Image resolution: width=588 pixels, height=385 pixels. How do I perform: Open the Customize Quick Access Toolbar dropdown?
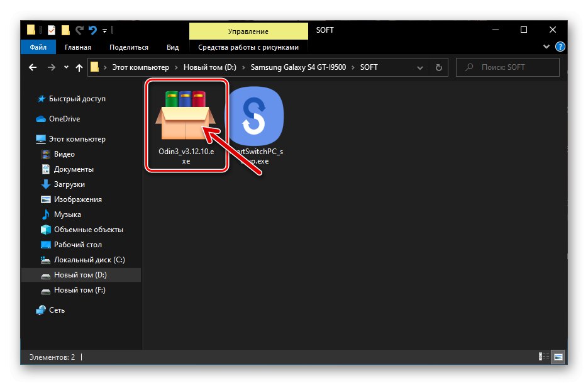[104, 30]
